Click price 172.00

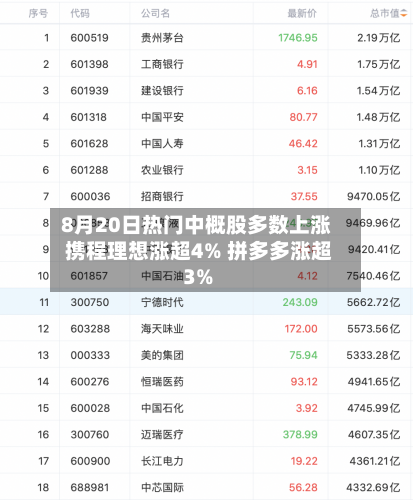click(x=301, y=329)
